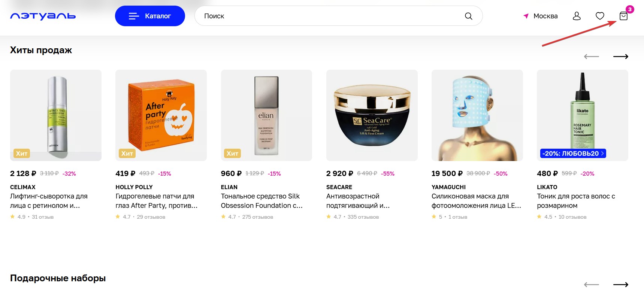
Task: Click the search magnifier icon
Action: click(x=468, y=16)
